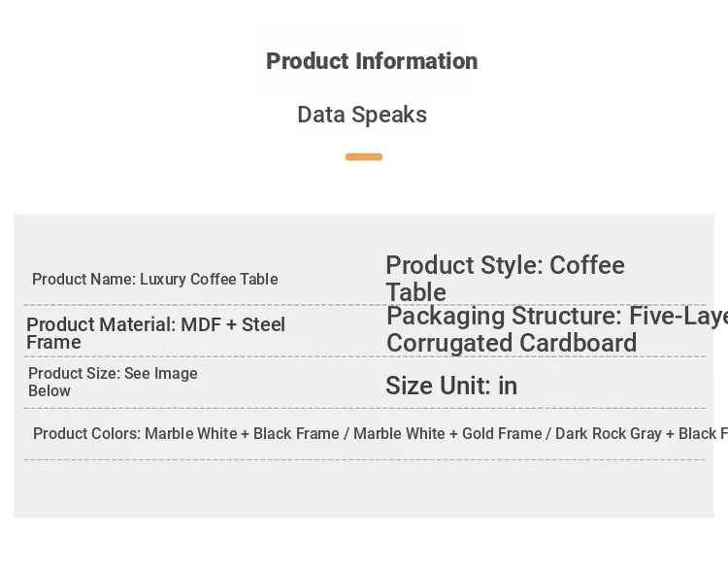The height and width of the screenshot is (573, 728).
Task: Click Packaging Structure text
Action: coord(557,329)
